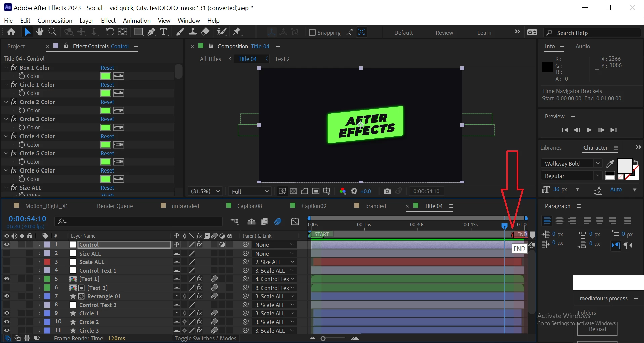This screenshot has height=343, width=644.
Task: Reset the Circle 5 Color effect
Action: [x=107, y=153]
